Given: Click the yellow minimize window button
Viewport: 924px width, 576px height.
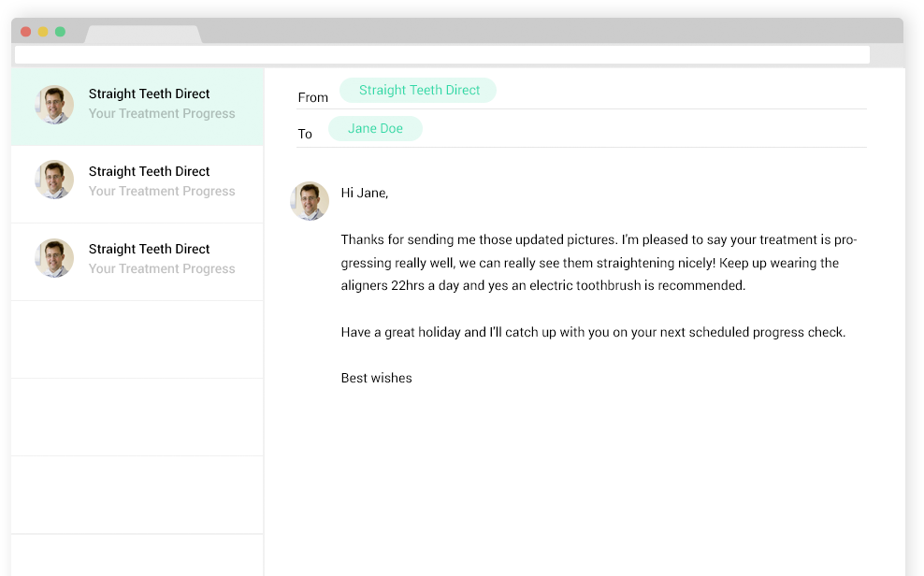Looking at the screenshot, I should [x=43, y=32].
